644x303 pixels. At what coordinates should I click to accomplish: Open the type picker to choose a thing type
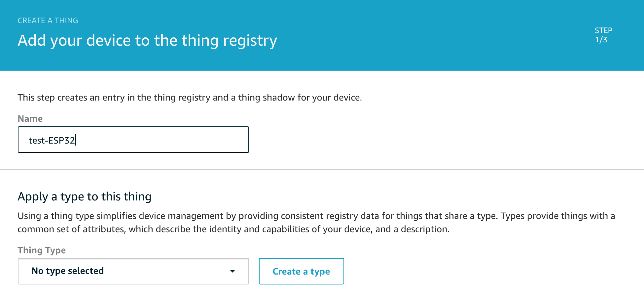[x=133, y=271]
